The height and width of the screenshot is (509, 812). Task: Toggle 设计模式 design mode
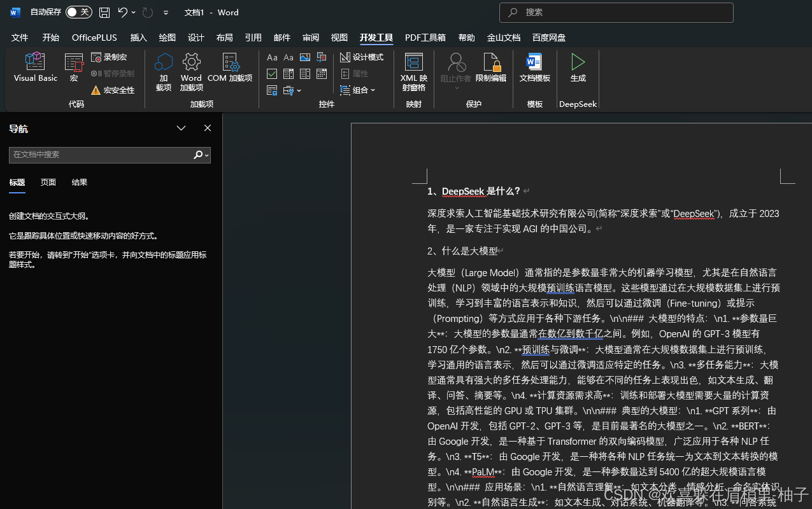(x=362, y=57)
